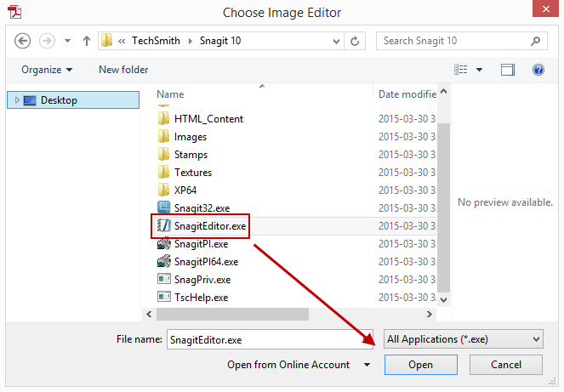Click the date for HTML_Content
This screenshot has width=564, height=392.
pyautogui.click(x=407, y=119)
